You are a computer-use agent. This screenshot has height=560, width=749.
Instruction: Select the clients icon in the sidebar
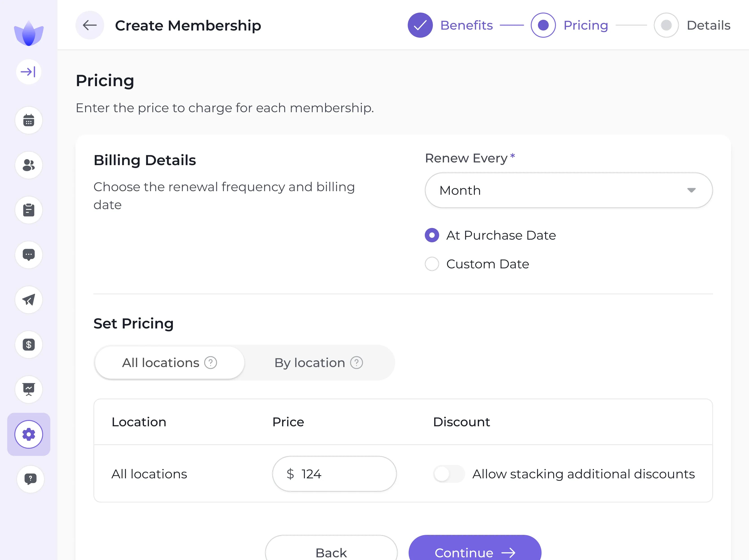click(x=29, y=165)
